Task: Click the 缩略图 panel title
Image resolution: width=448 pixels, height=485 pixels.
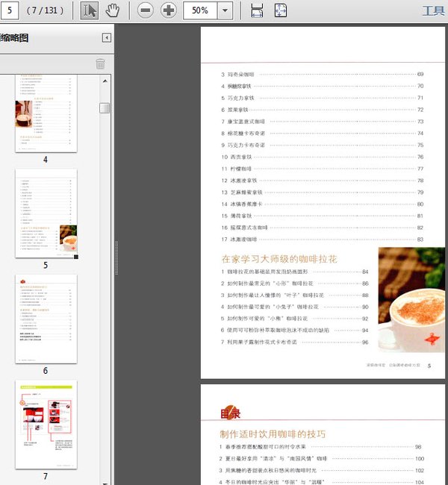Action: click(14, 38)
